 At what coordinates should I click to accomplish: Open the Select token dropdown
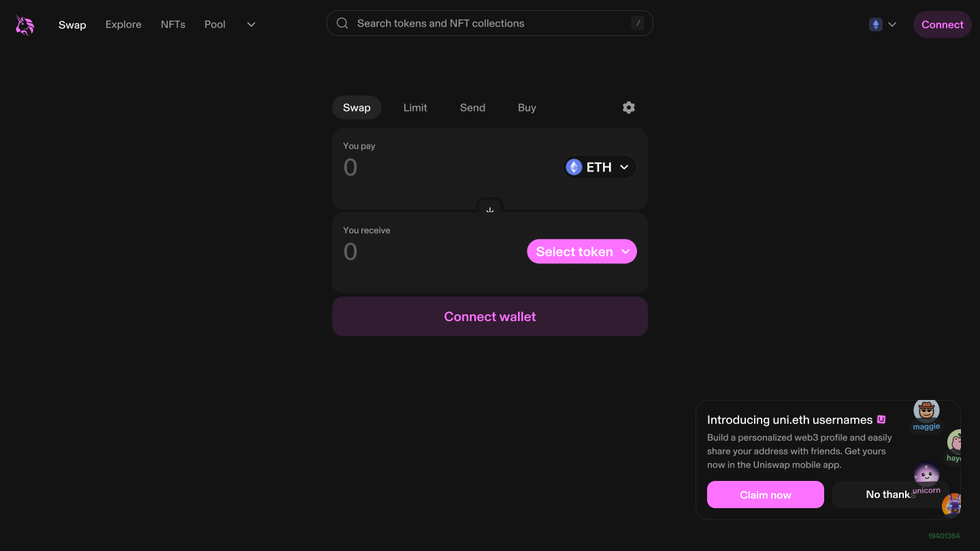pos(582,252)
